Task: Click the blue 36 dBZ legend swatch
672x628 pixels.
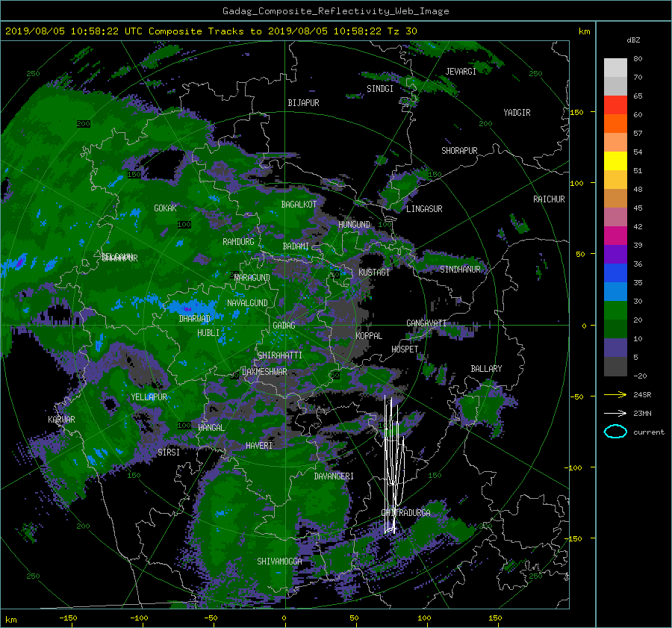Action: tap(615, 273)
